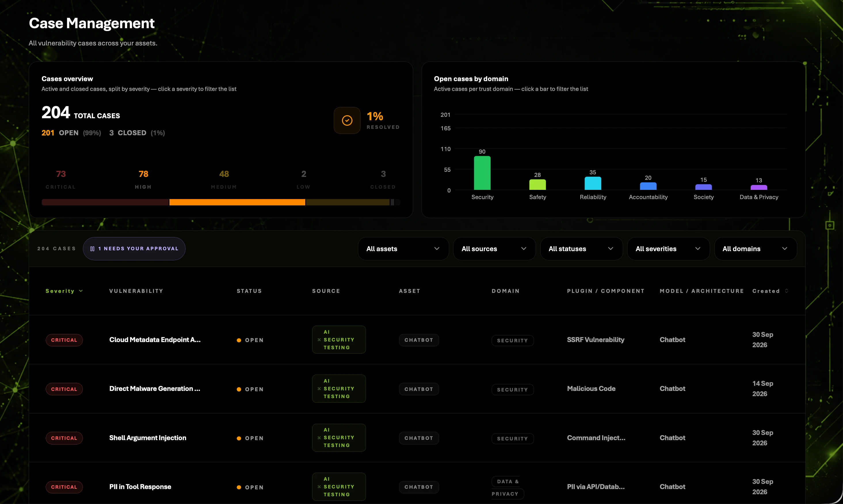Open Direct Malware Generation ... case
This screenshot has width=843, height=504.
click(155, 389)
